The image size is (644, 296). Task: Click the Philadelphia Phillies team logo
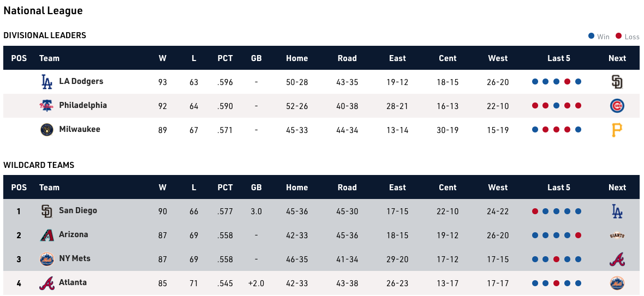(47, 106)
